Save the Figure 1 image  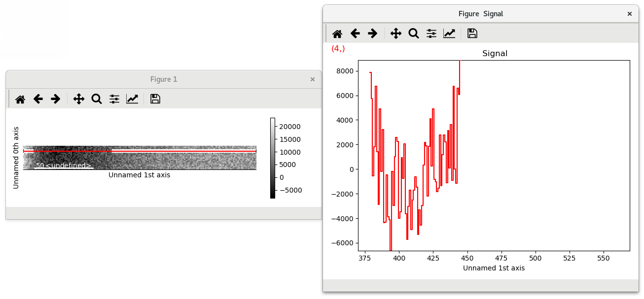pos(155,99)
